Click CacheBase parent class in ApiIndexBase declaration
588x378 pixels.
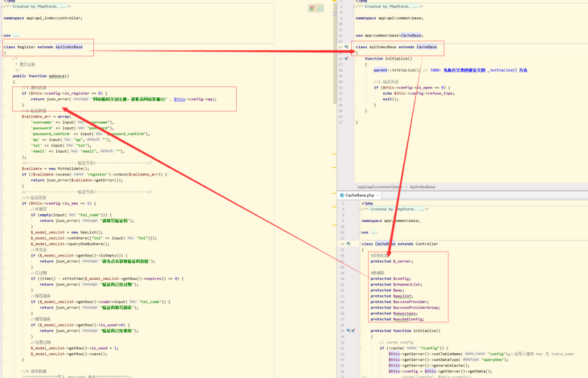(x=427, y=47)
